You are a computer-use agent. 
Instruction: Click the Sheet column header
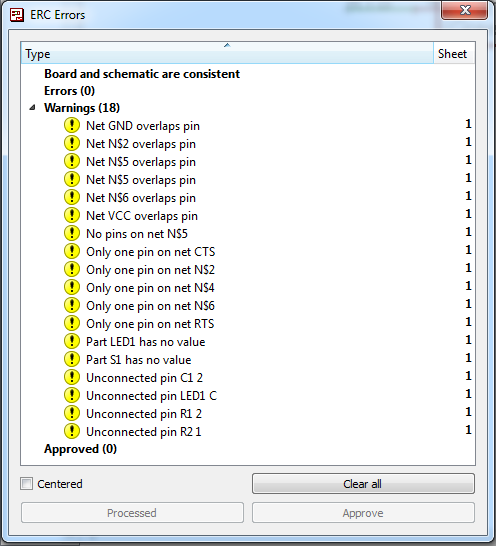tap(454, 53)
